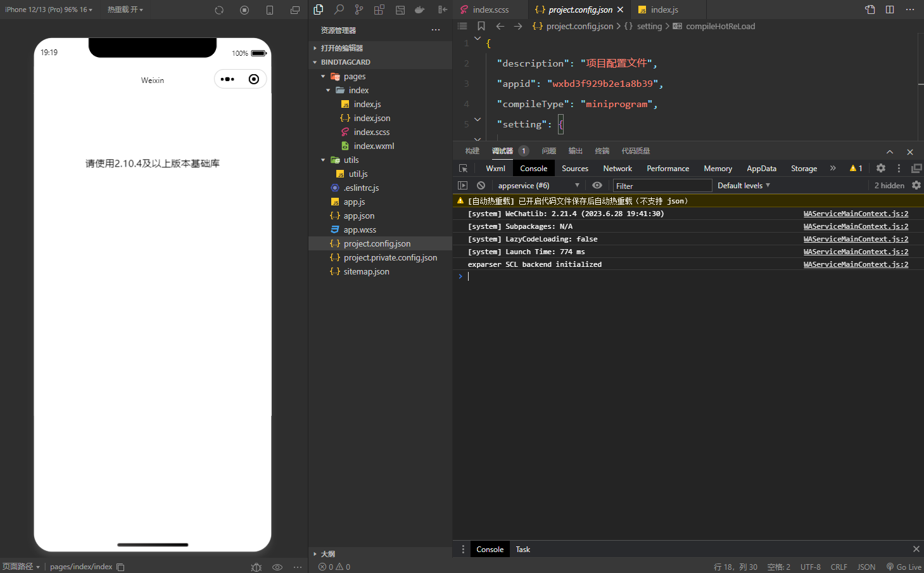Open the Explorer files icon in the activity bar
The height and width of the screenshot is (573, 924).
point(319,10)
